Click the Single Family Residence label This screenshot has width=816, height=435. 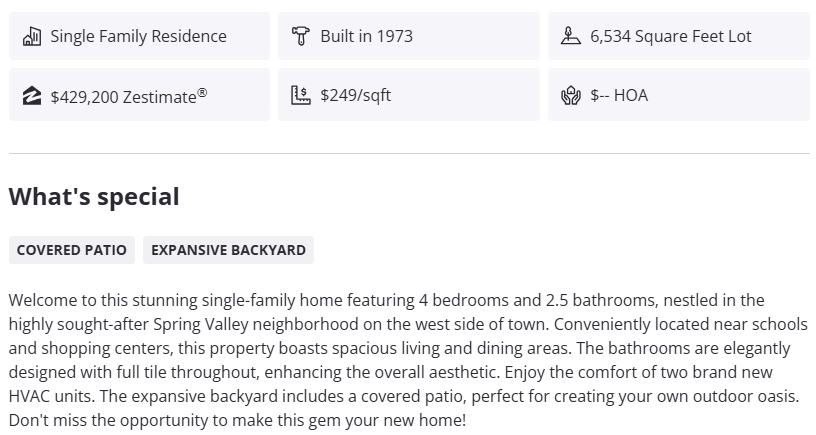[x=138, y=37]
